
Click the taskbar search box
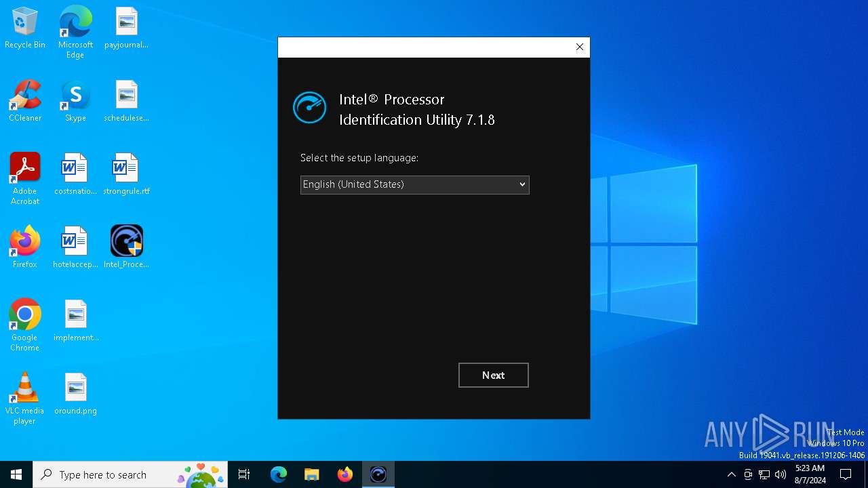(130, 474)
